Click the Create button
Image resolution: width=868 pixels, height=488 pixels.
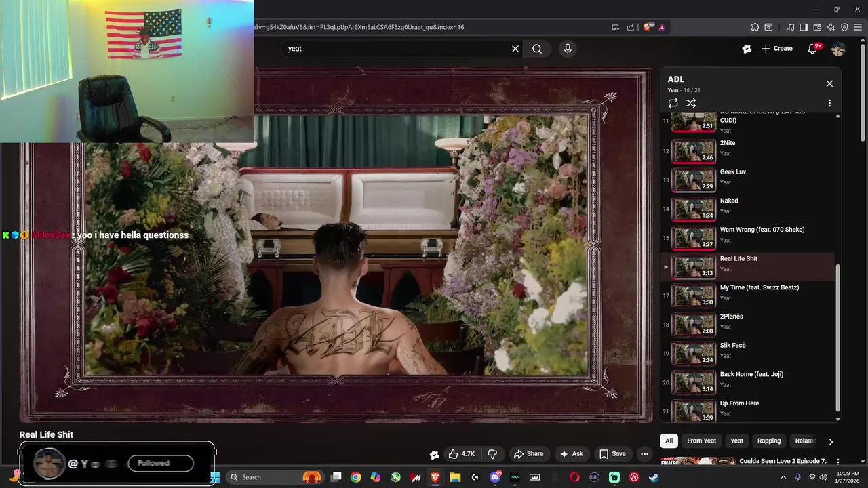pos(777,49)
